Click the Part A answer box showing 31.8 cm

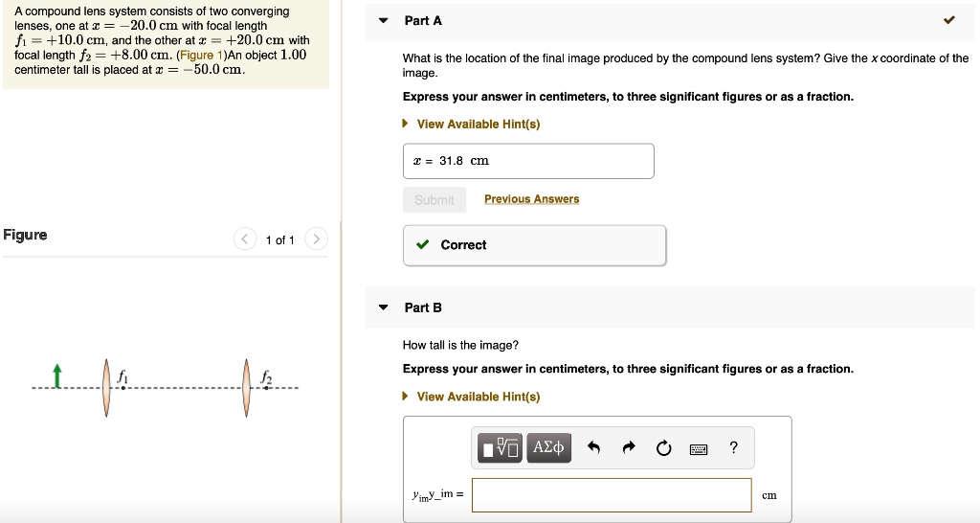coord(528,161)
